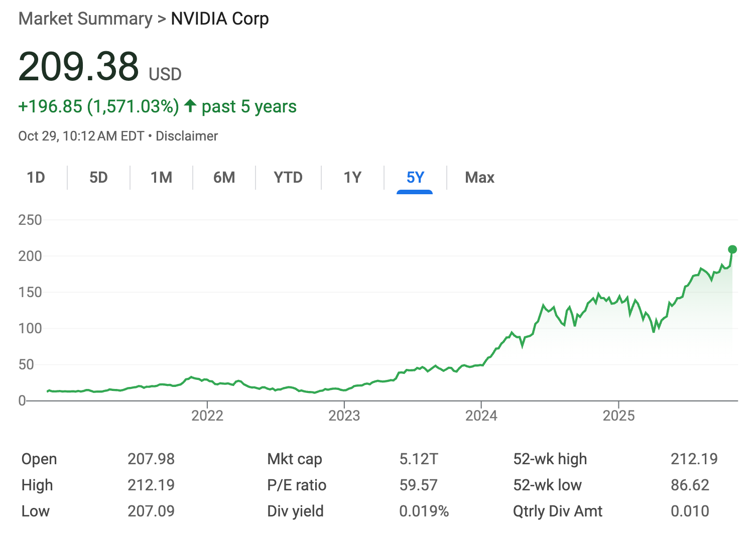Image resolution: width=756 pixels, height=534 pixels.
Task: Click the latest price dot on the chart
Action: 732,249
